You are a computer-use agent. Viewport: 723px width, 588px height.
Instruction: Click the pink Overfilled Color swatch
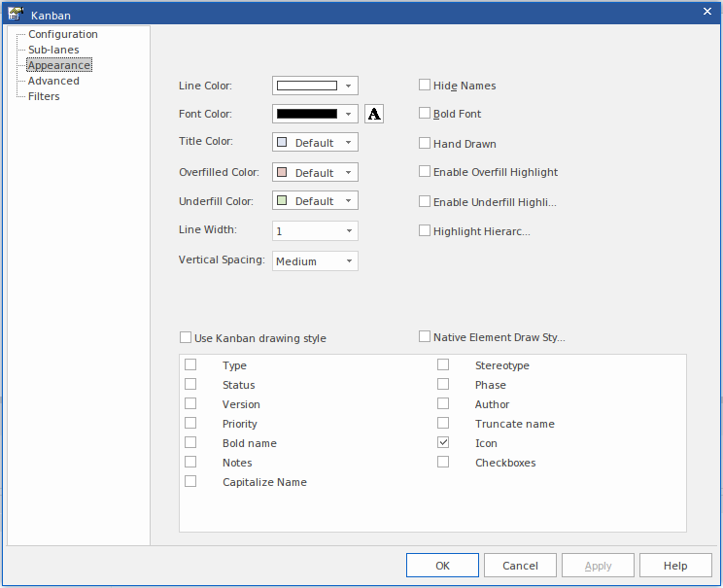pos(282,173)
